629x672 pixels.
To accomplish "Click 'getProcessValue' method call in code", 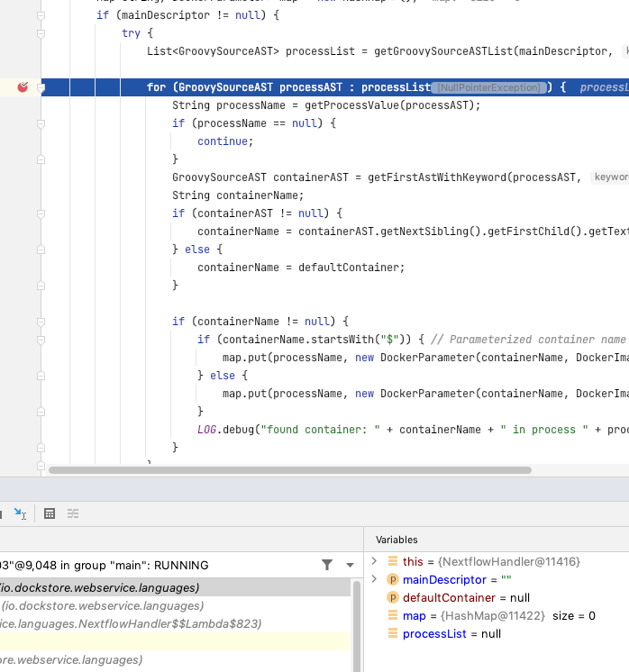I will 352,105.
